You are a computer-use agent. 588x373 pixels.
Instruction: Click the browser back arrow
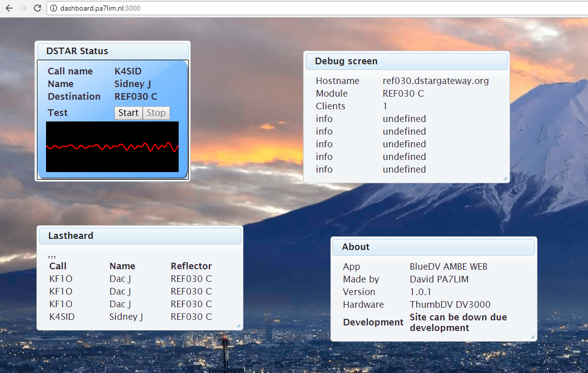(9, 8)
